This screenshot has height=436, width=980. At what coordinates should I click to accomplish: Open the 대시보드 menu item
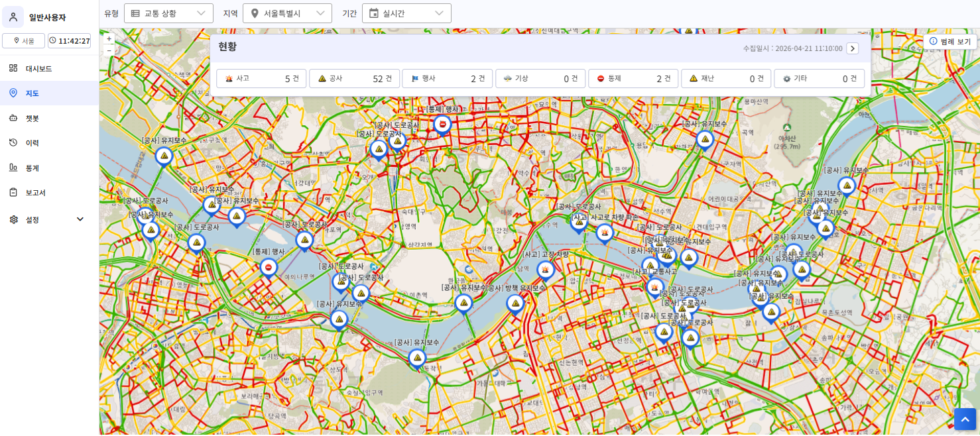[49, 68]
